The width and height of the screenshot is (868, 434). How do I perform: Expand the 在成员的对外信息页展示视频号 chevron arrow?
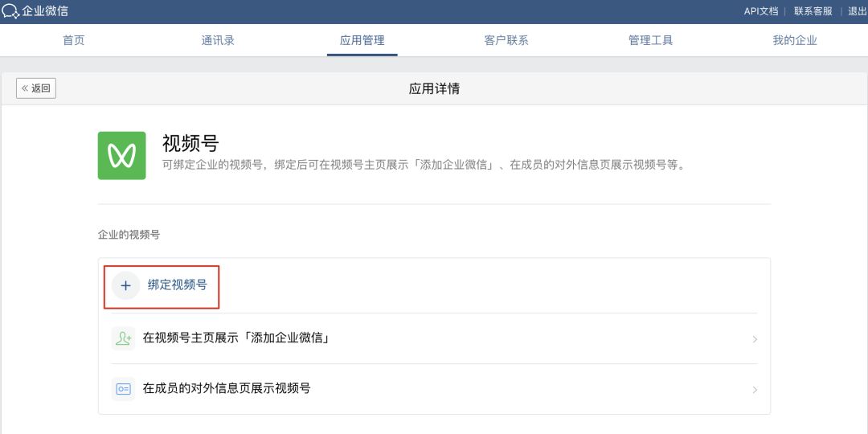755,390
